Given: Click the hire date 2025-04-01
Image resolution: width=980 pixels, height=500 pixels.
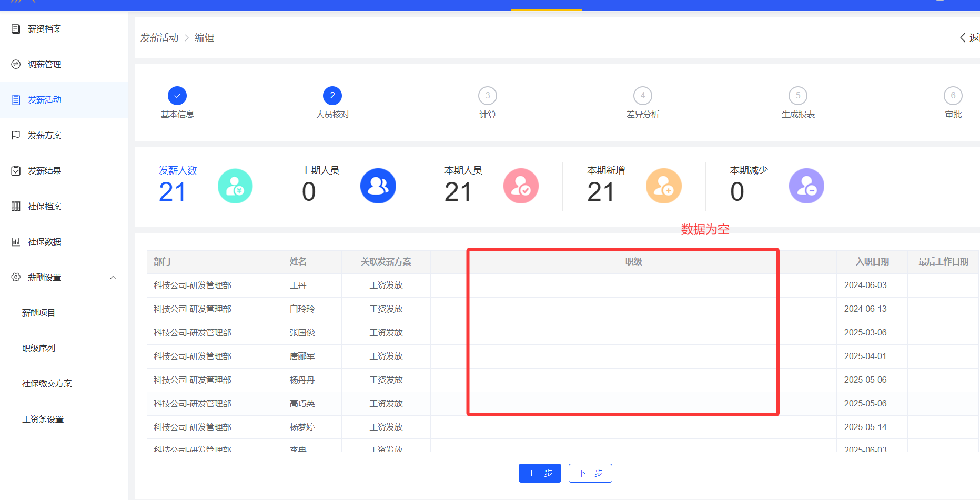Looking at the screenshot, I should [x=865, y=356].
